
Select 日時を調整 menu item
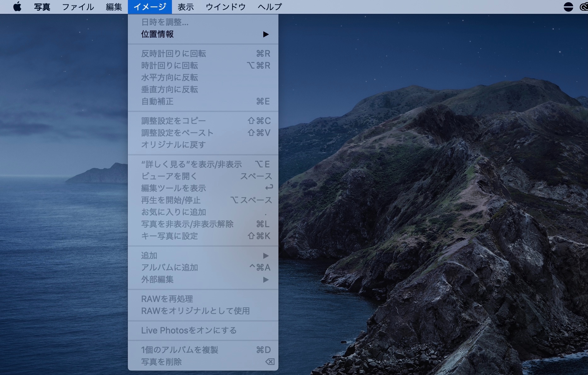(x=165, y=22)
